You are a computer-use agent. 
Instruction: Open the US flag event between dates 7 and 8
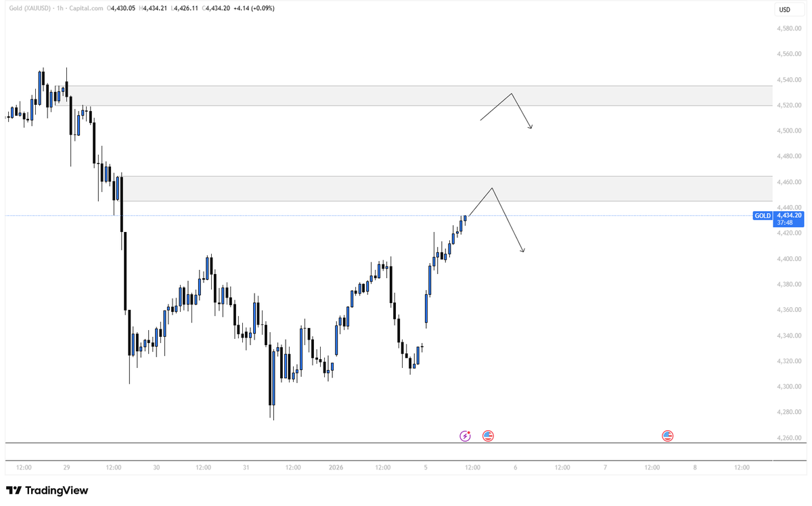[667, 436]
